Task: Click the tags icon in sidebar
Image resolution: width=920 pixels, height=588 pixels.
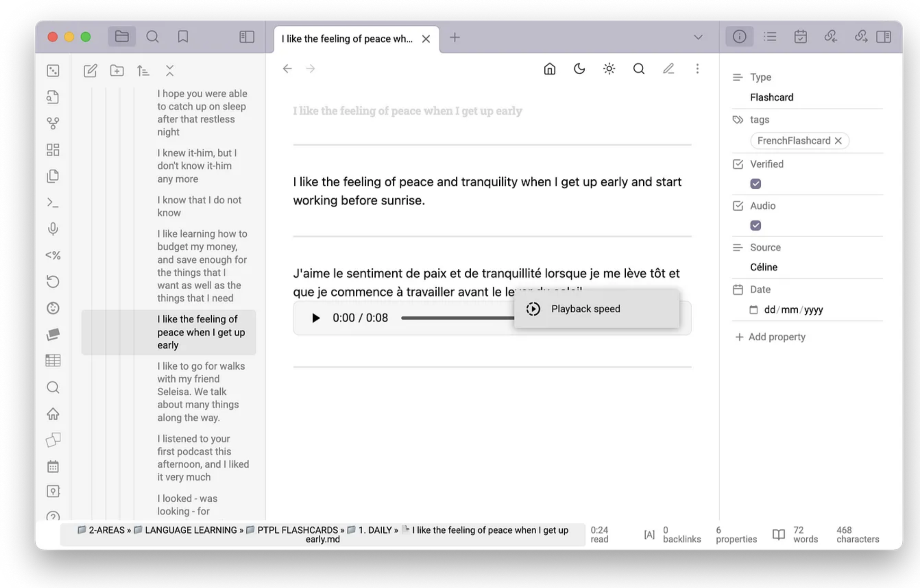Action: (53, 123)
